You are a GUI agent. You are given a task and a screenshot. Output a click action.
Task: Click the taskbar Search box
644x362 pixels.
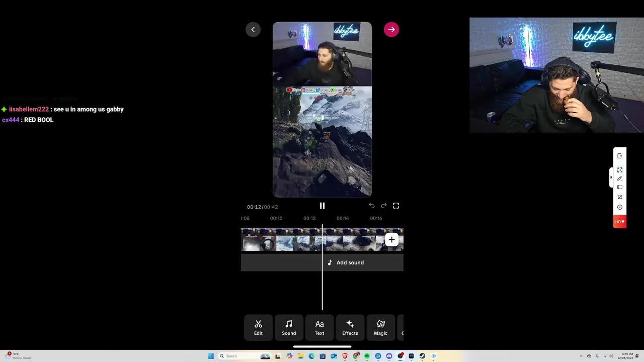tap(245, 356)
